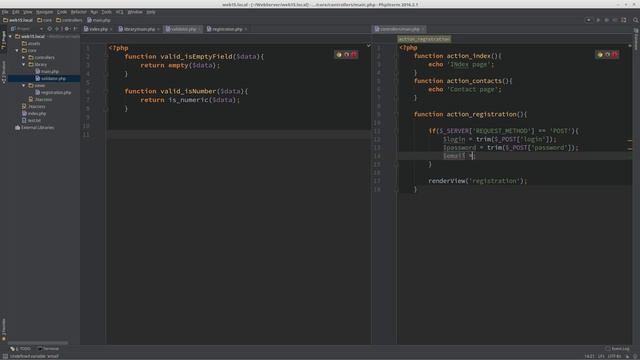The image size is (640, 360).
Task: Click the scroll from source icon
Action: 49,29
